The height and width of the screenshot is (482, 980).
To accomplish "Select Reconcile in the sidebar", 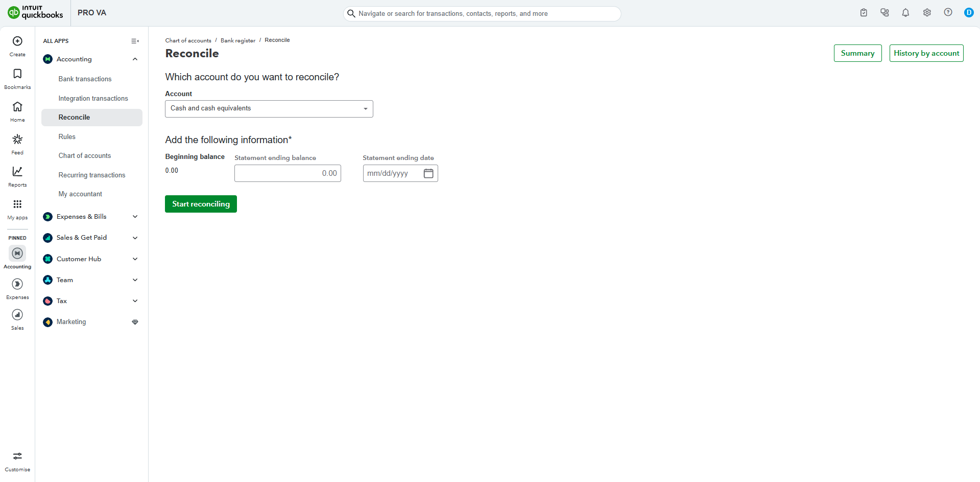I will pyautogui.click(x=92, y=118).
